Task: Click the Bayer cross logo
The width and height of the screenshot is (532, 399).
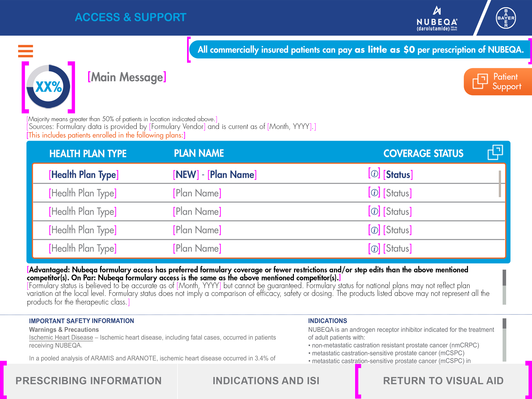Action: click(506, 18)
